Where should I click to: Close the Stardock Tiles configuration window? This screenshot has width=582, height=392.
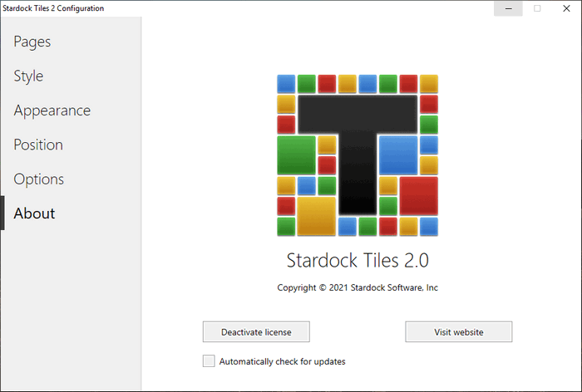[x=565, y=8]
